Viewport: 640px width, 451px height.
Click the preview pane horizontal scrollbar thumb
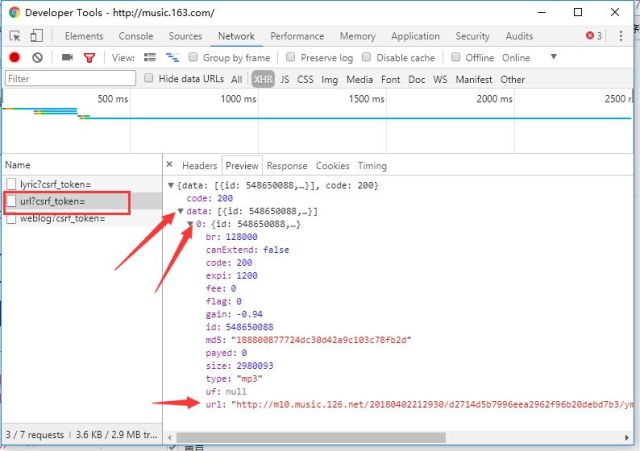[311, 437]
